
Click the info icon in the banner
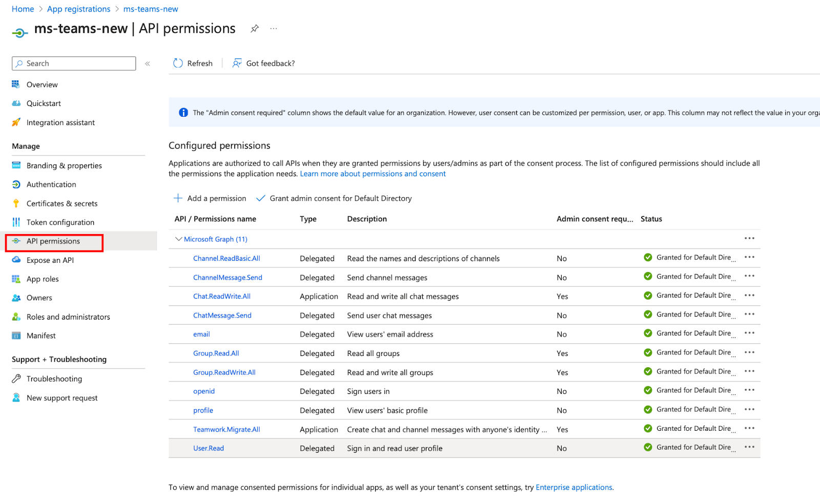point(183,113)
